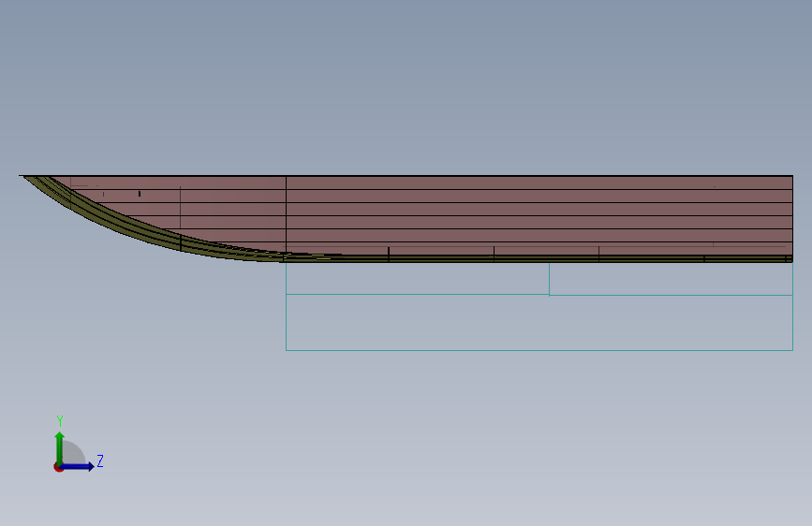Click the blue Z axis arrow of the triad
The width and height of the screenshot is (812, 526).
[78, 466]
